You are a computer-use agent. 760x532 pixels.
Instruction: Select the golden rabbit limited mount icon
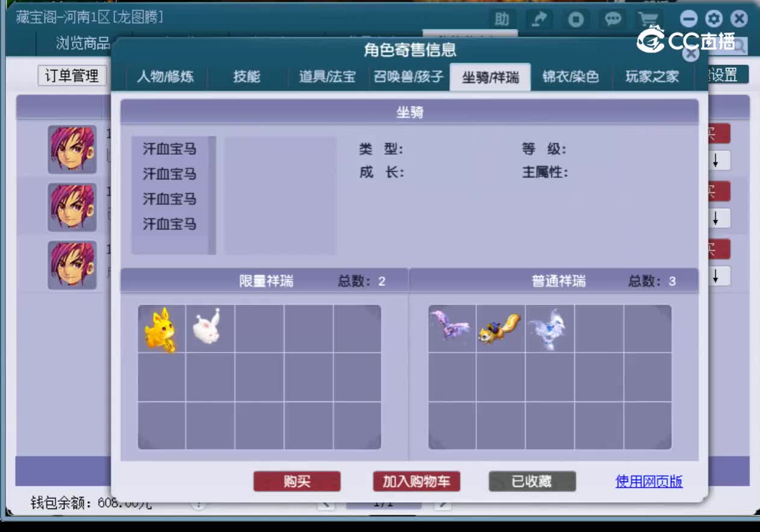[x=161, y=329]
